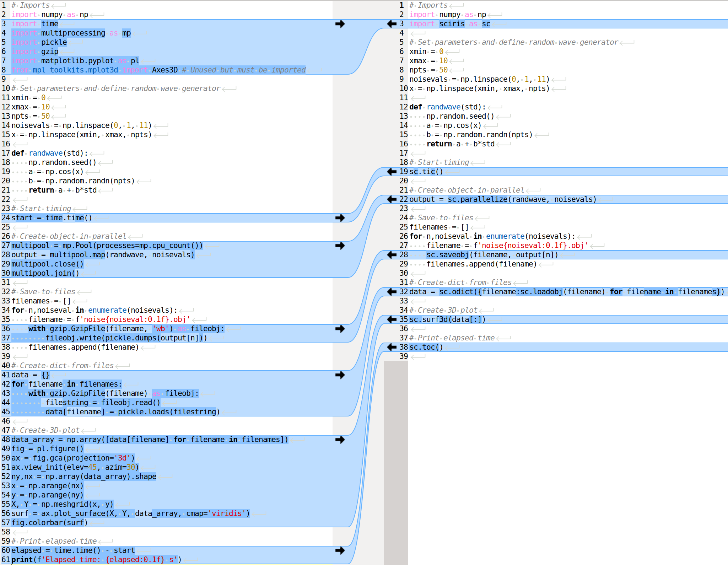
Task: Click right arrow on data_array np.array line
Action: (x=340, y=440)
